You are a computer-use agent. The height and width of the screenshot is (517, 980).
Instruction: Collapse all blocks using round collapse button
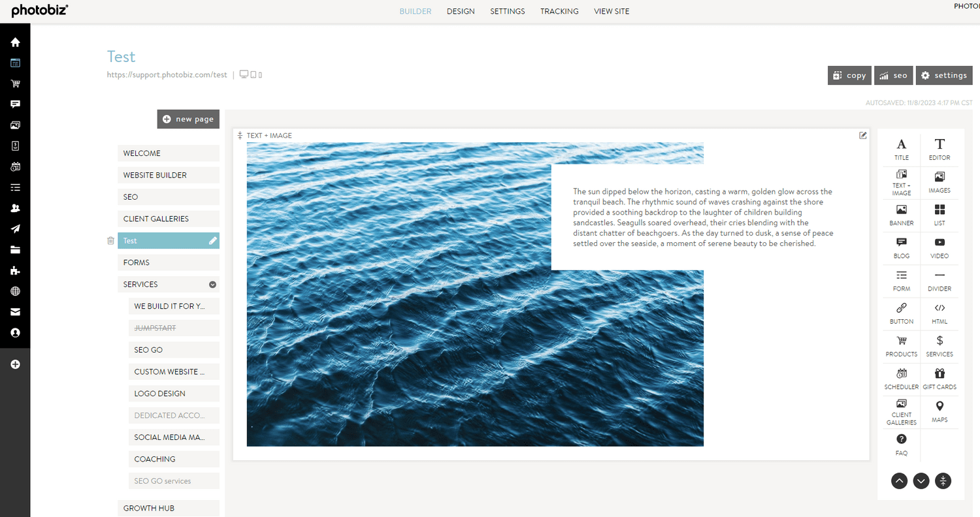point(943,481)
